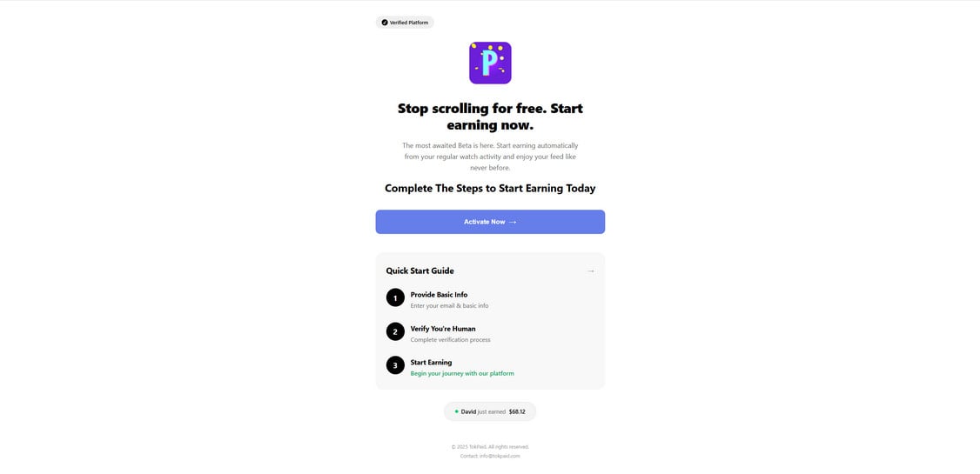Screen dimensions: 980x474
Task: Click the green status dot beside David
Action: pos(456,411)
